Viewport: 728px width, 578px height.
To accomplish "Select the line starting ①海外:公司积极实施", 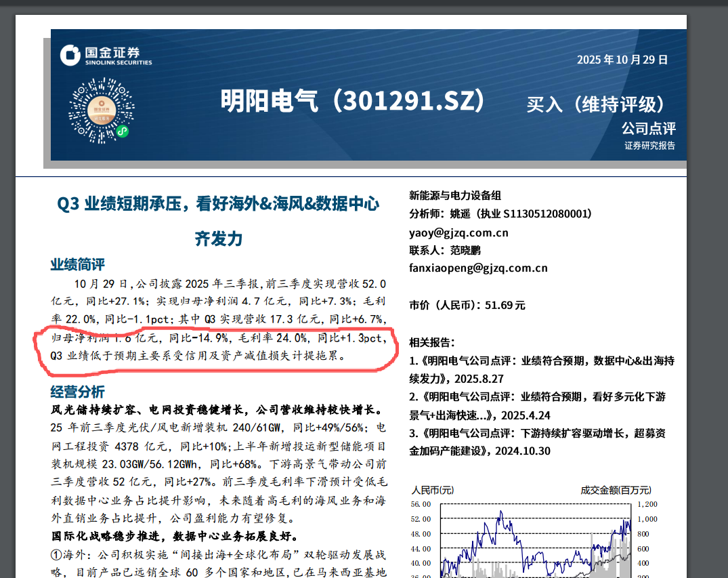I will pos(218,555).
